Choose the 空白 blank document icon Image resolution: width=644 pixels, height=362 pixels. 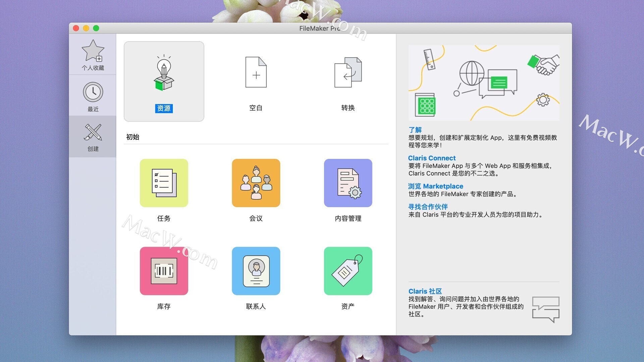point(256,72)
